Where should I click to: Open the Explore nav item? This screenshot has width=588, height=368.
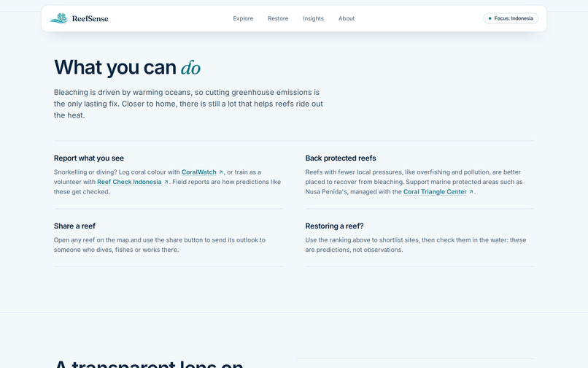(243, 18)
